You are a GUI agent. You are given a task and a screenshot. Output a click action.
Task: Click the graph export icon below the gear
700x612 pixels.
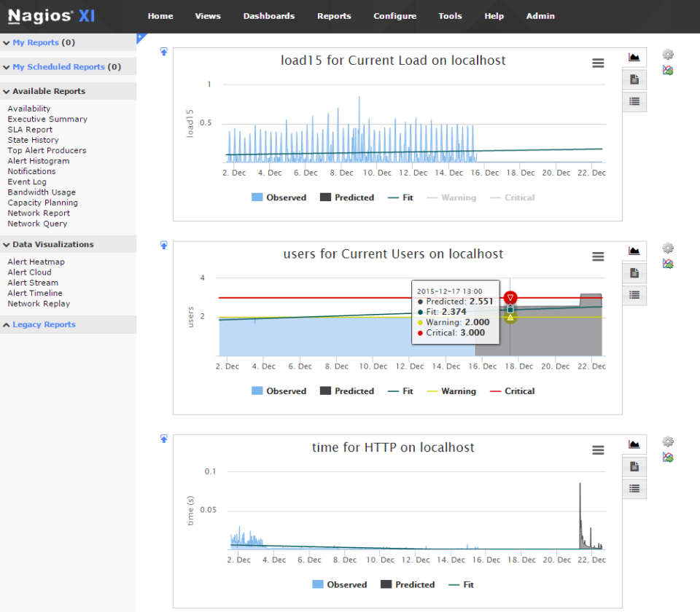[x=667, y=70]
